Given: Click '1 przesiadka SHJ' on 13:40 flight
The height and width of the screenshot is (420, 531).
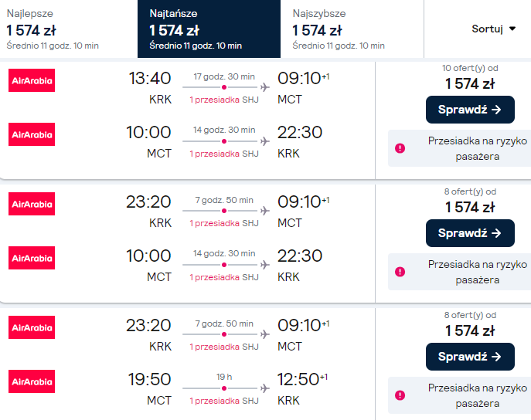Looking at the screenshot, I should coord(224,100).
